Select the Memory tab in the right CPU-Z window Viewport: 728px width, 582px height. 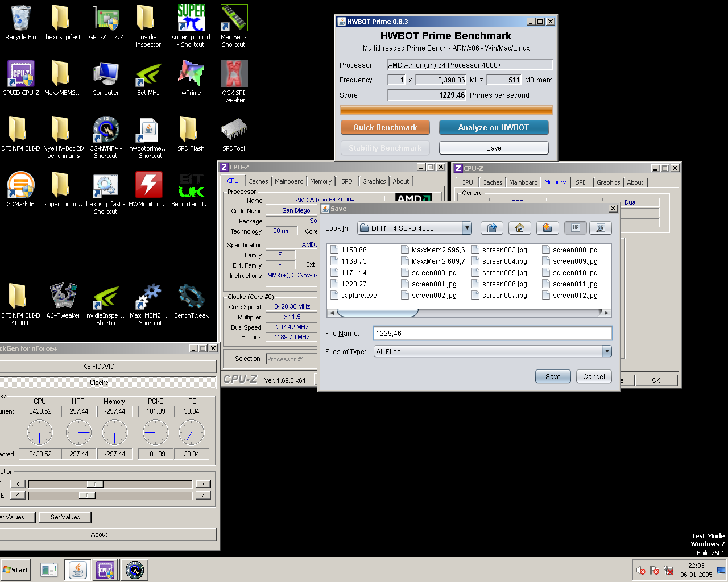(x=555, y=182)
